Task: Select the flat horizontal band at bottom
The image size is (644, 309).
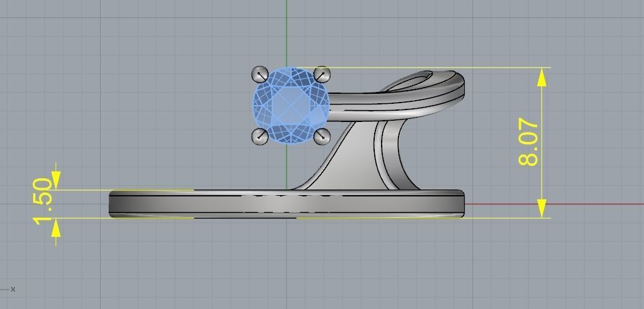Action: point(287,204)
